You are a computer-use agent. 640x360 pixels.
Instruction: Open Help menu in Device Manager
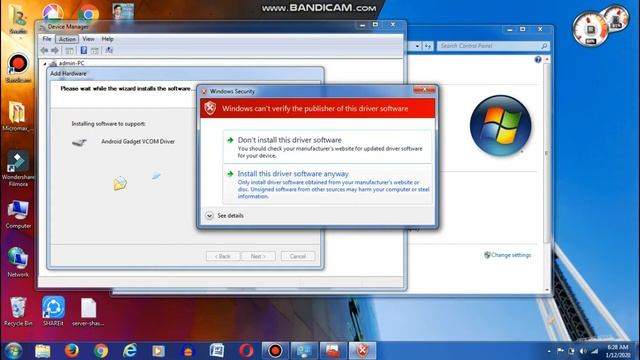click(x=107, y=39)
